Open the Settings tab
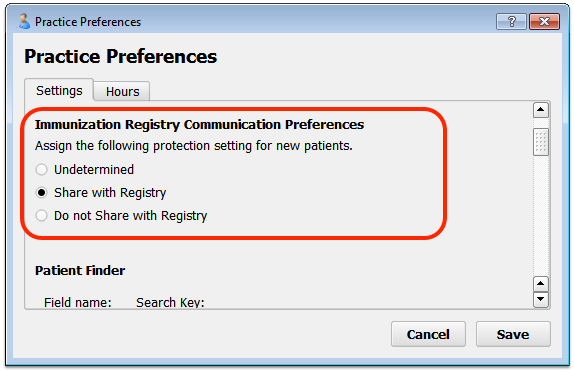This screenshot has height=372, width=574. tap(59, 90)
